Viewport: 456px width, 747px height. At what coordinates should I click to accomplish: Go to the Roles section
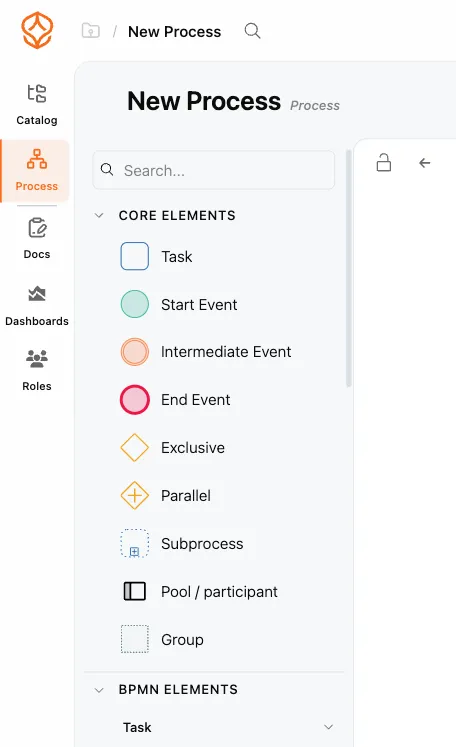37,371
